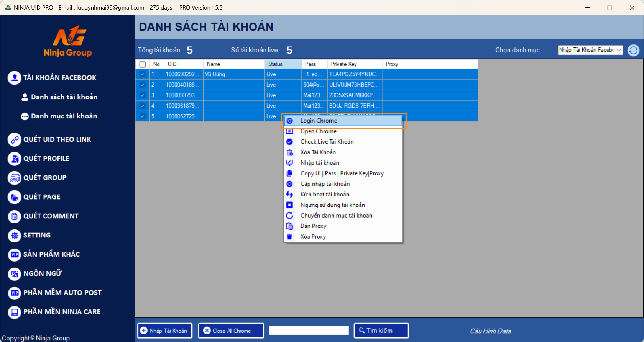This screenshot has height=342, width=644.
Task: Sort by the Status column header
Action: tap(283, 64)
